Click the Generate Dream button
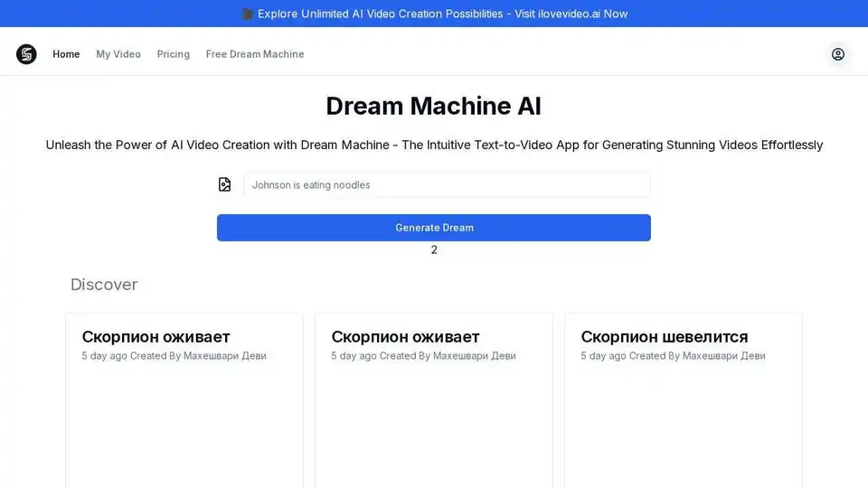868x488 pixels. click(434, 228)
